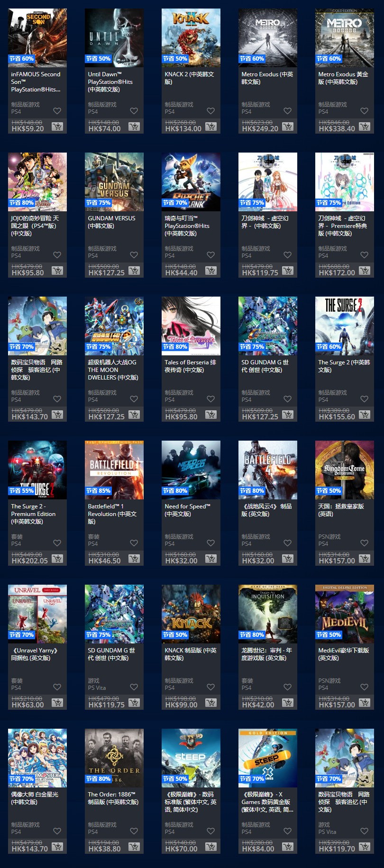
Task: Wishlist Tales of Berseria heart
Action: [x=211, y=399]
